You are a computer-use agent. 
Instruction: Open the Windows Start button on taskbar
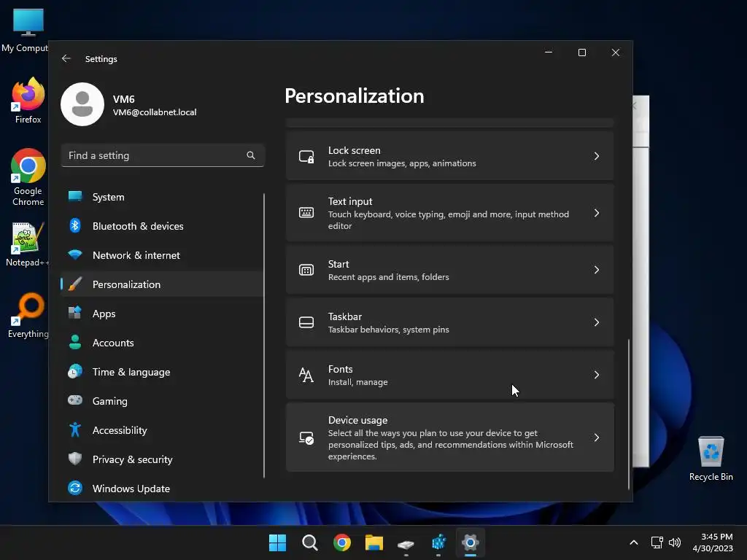tap(277, 542)
